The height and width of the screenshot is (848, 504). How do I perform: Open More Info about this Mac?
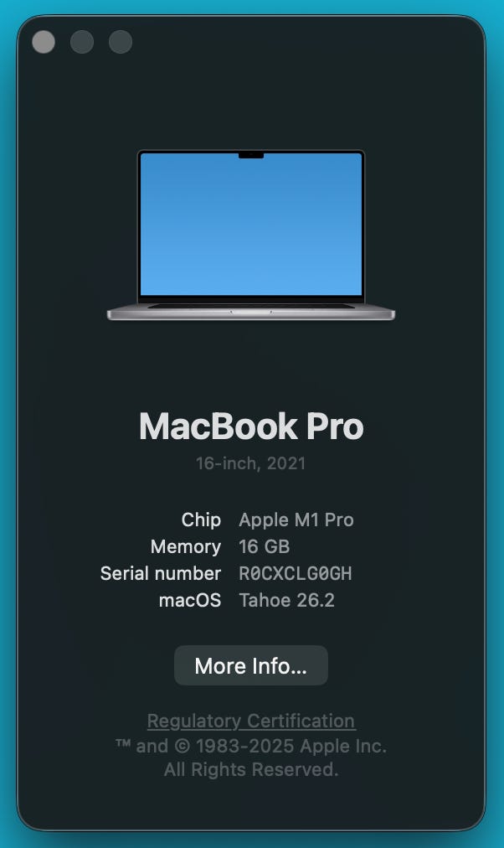pyautogui.click(x=251, y=665)
